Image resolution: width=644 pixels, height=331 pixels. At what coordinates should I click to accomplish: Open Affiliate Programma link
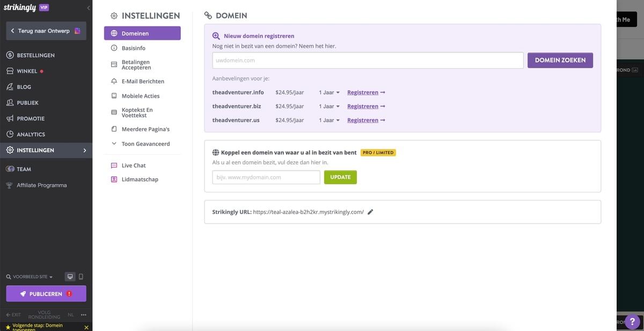coord(41,185)
